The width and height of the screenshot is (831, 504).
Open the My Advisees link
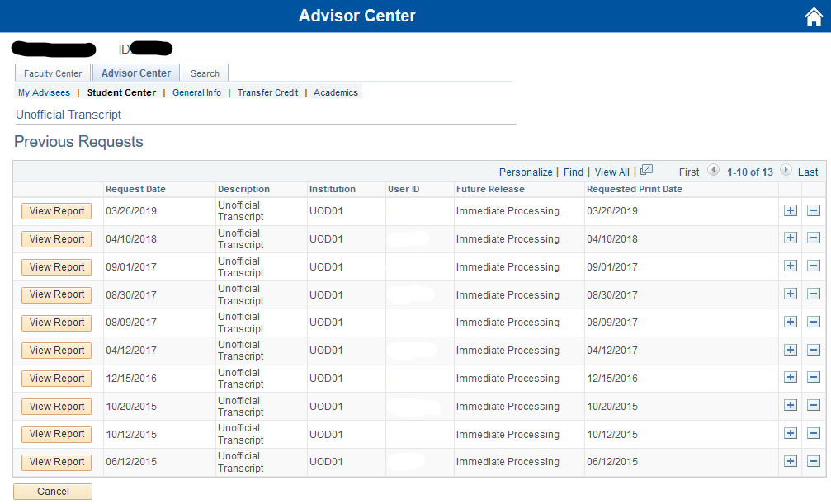44,92
